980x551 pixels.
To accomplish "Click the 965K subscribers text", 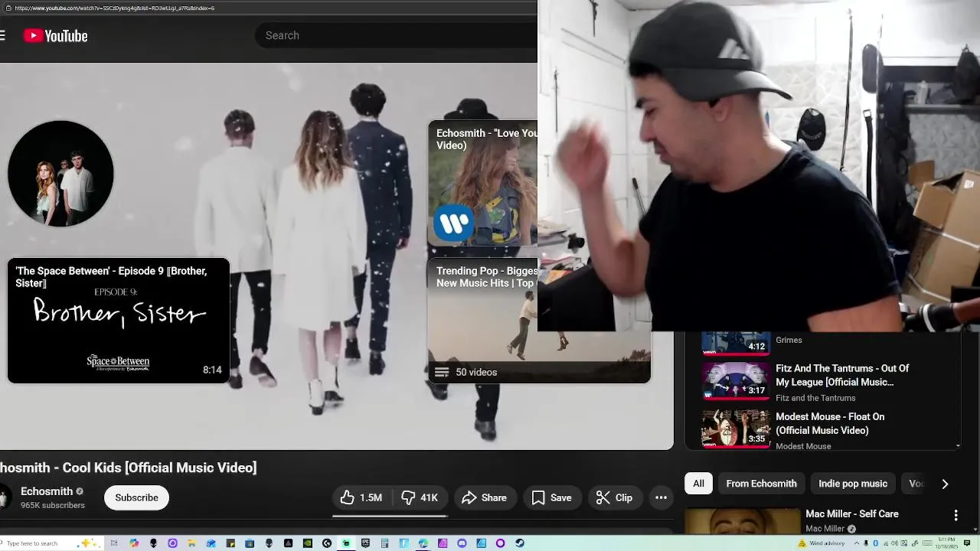I will coord(53,505).
